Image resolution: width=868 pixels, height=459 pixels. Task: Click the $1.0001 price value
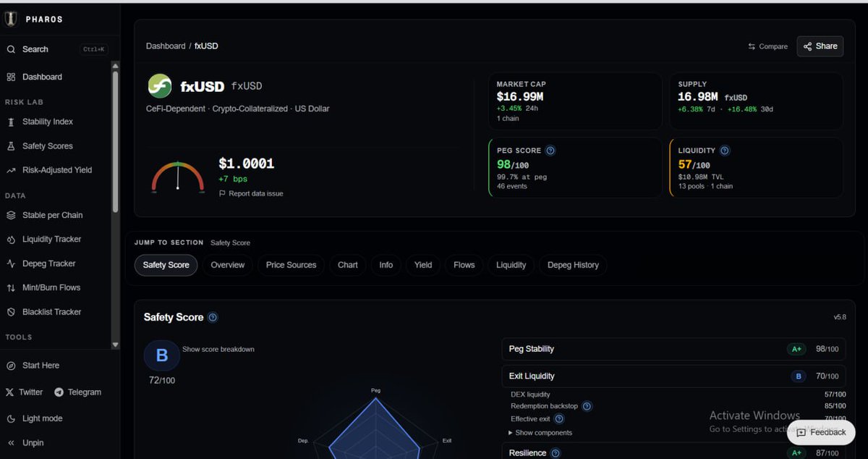(x=247, y=164)
